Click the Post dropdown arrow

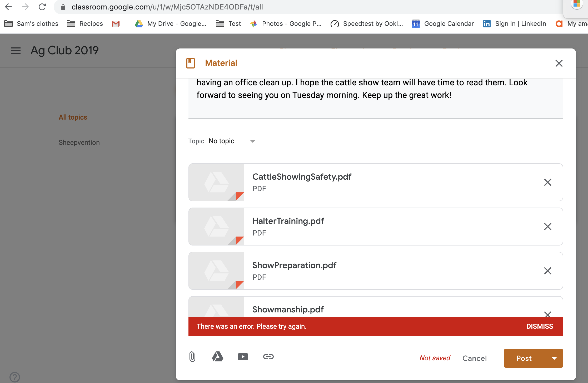click(555, 358)
